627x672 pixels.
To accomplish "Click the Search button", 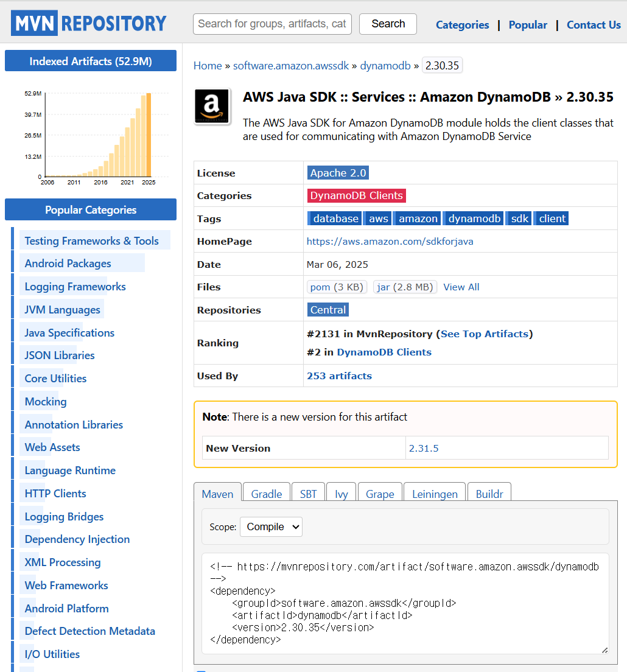I will click(x=388, y=24).
